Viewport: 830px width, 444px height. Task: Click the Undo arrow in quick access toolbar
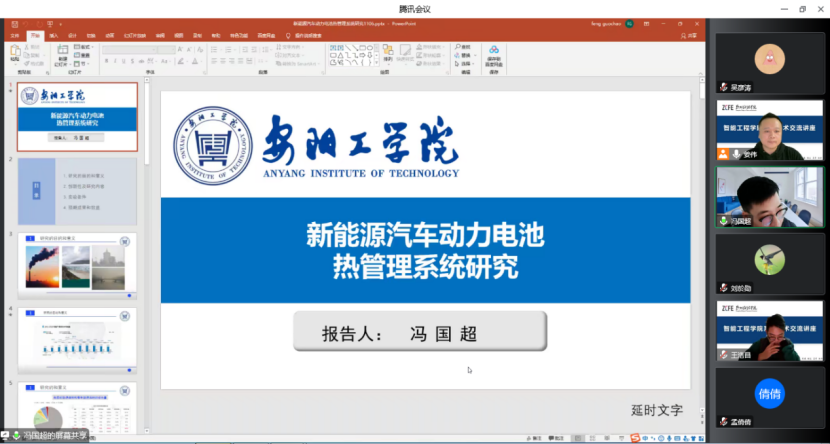(x=26, y=24)
